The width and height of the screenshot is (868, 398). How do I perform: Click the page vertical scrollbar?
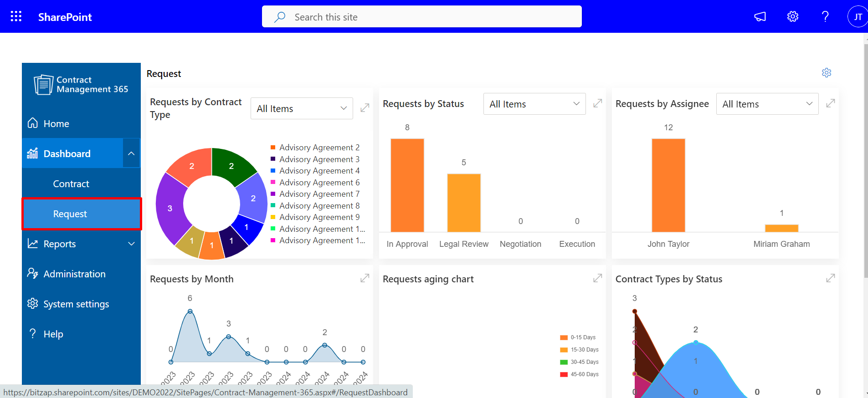point(866,162)
